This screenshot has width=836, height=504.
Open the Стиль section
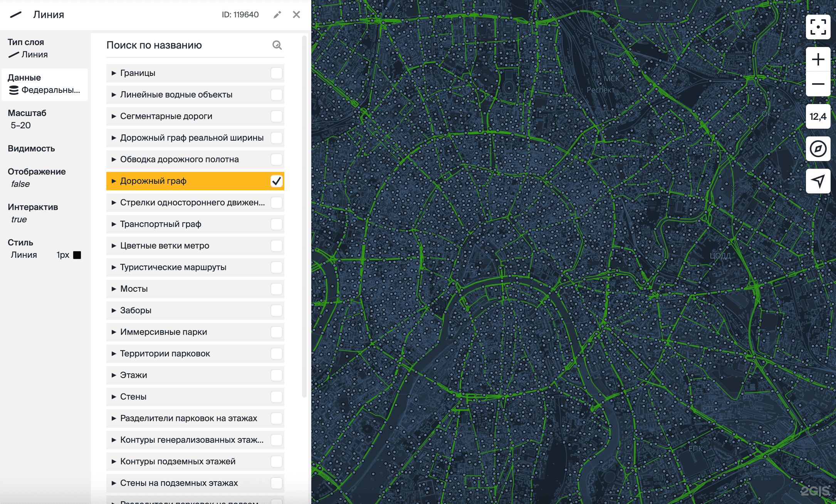pos(21,242)
